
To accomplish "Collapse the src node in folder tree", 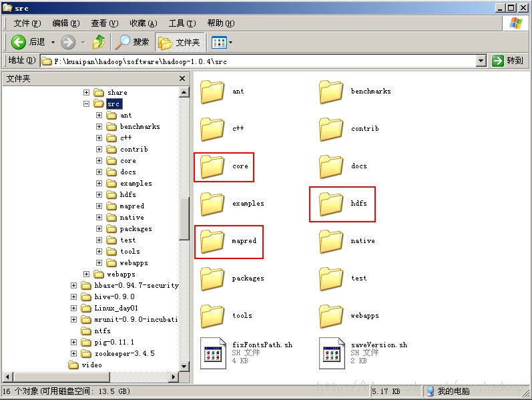I will point(87,104).
